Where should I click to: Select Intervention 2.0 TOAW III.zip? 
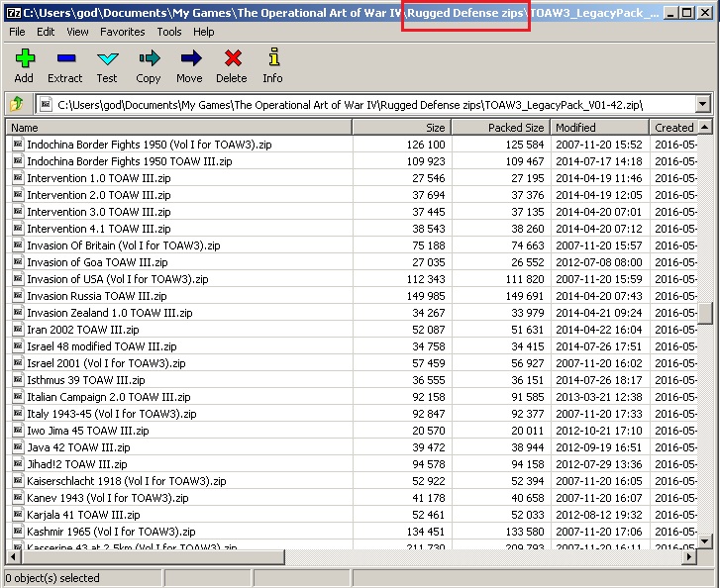(99, 195)
